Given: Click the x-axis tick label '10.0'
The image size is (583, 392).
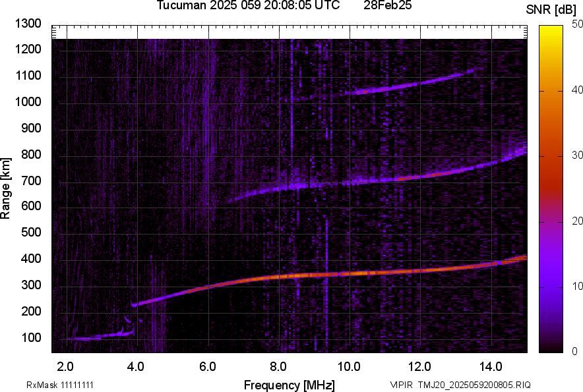Looking at the screenshot, I should 349,367.
